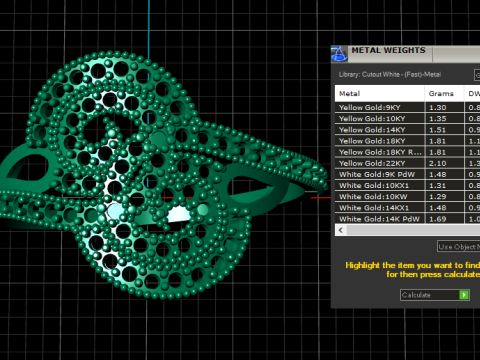Select the Yellow Gold:22KY row
Viewport: 480px width, 360px height.
(x=407, y=163)
